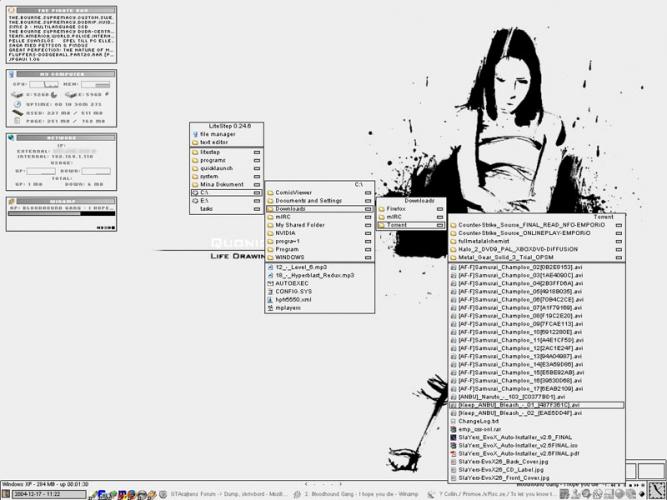The height and width of the screenshot is (500, 667).
Task: Expand Documents and Settings submenu arrow
Action: coord(368,201)
